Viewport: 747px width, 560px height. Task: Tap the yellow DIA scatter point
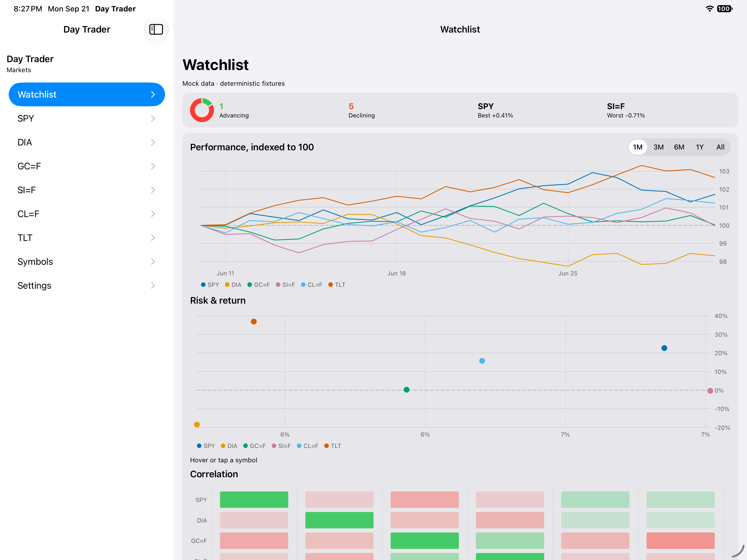point(197,425)
